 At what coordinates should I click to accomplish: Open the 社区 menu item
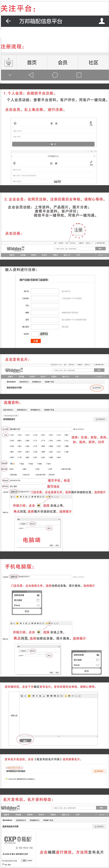94,63
